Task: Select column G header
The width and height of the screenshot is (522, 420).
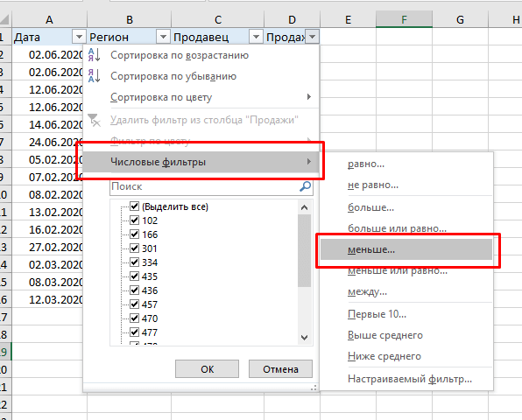Action: click(x=460, y=19)
